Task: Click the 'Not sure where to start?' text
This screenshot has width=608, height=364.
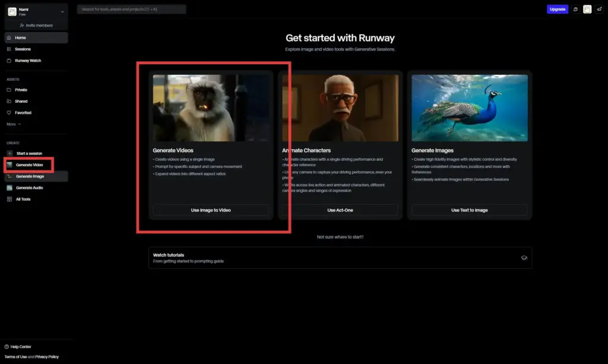Action: 340,237
